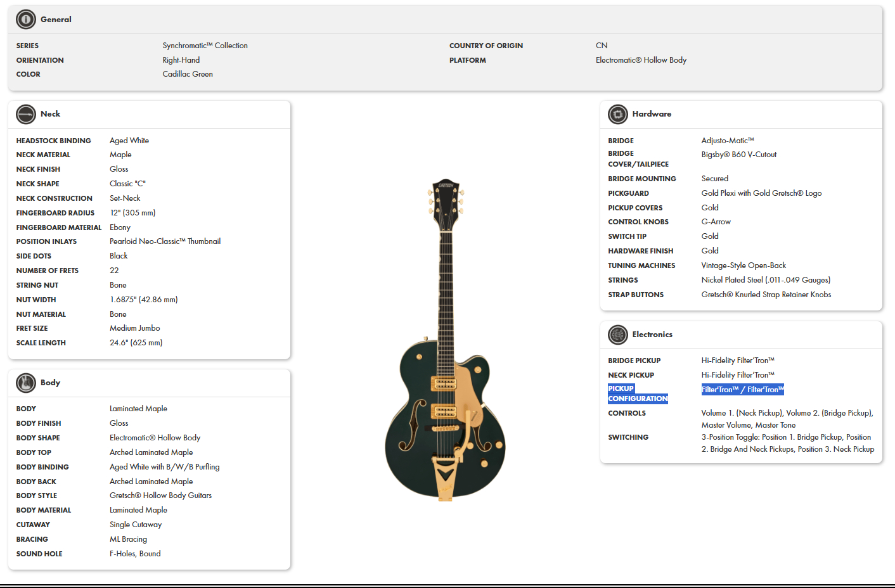The image size is (895, 588).
Task: Click the Cadillac Green color value
Action: pos(188,73)
